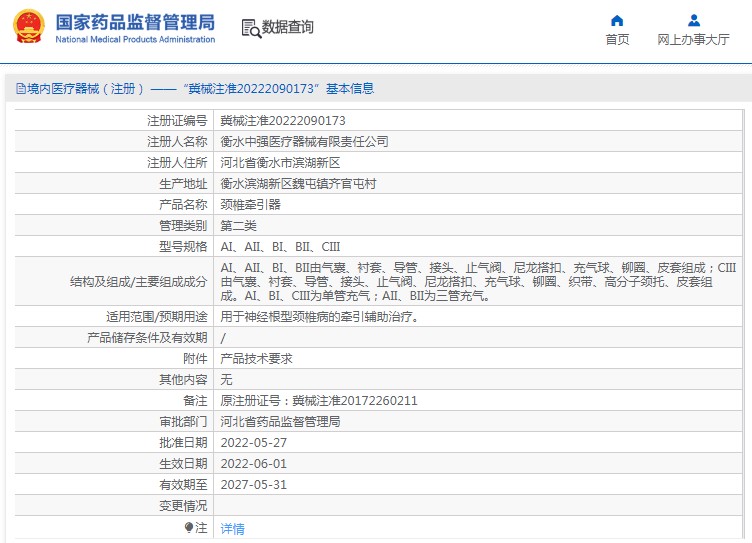Select approval date 2022-05-27
Image resolution: width=752 pixels, height=543 pixels.
click(254, 443)
